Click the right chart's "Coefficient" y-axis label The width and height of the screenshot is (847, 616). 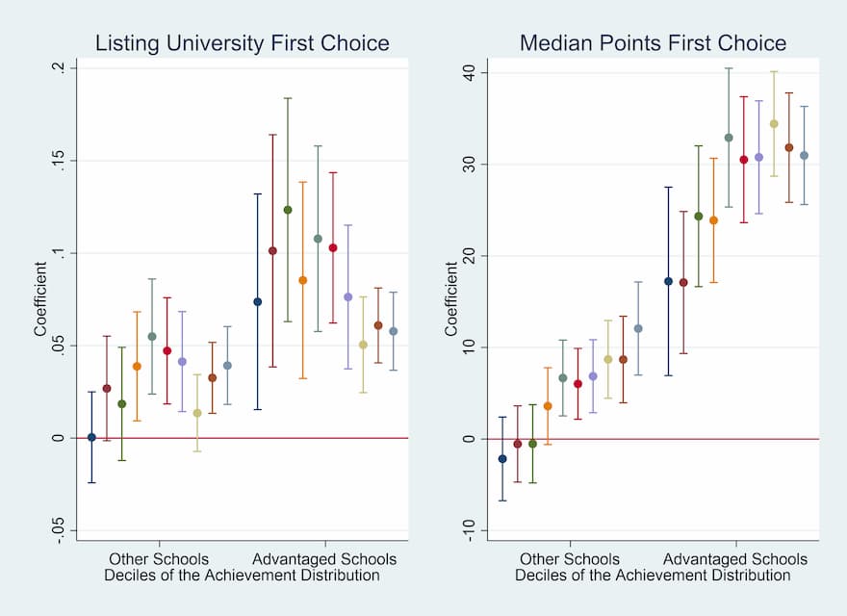tap(451, 298)
